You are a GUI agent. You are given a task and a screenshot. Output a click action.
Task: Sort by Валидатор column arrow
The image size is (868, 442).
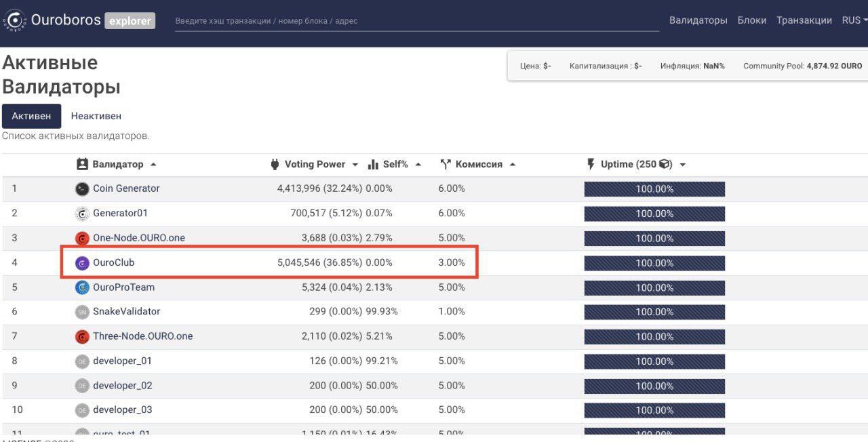153,165
